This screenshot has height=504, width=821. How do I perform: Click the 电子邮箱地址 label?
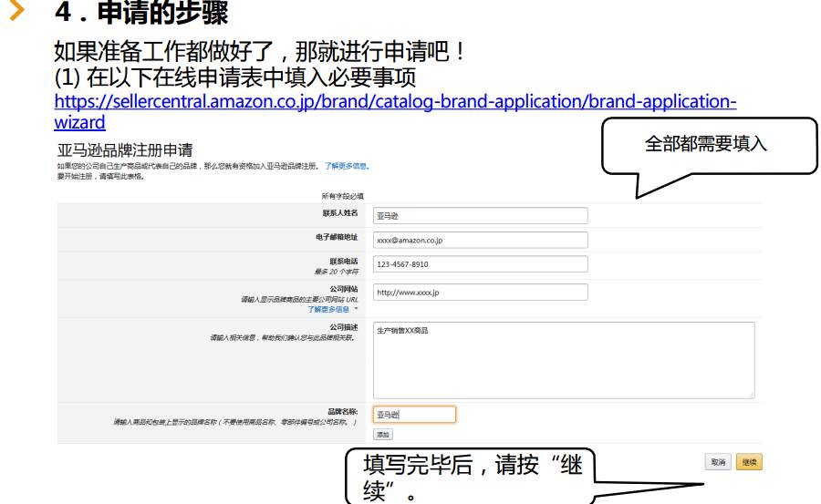tap(337, 237)
